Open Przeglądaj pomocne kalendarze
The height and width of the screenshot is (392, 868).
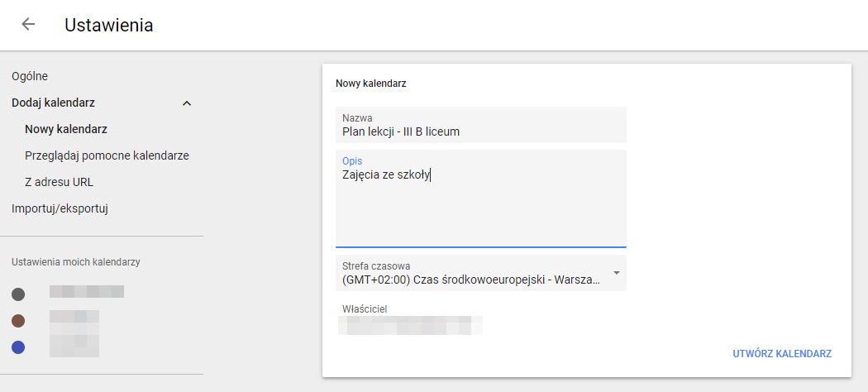107,156
